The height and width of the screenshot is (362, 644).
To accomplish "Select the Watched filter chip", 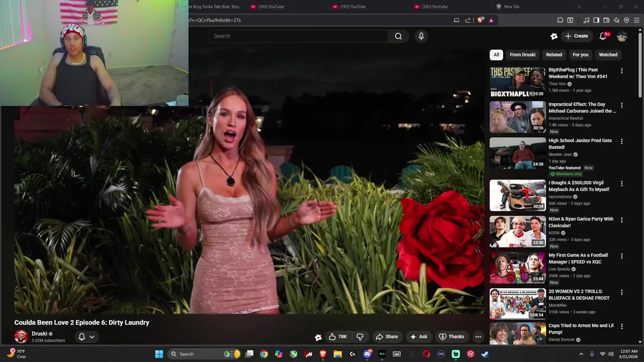I will coord(608,55).
